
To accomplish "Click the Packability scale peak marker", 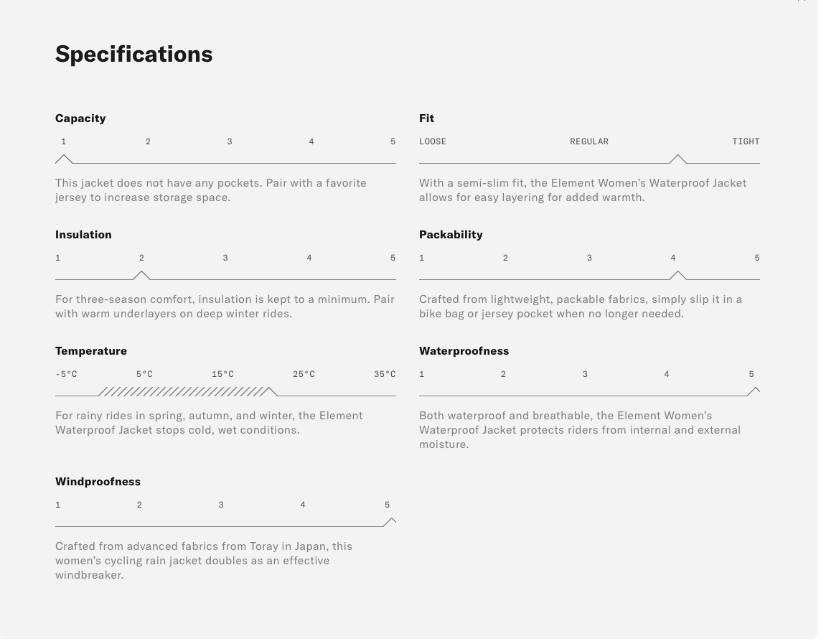I will point(677,275).
